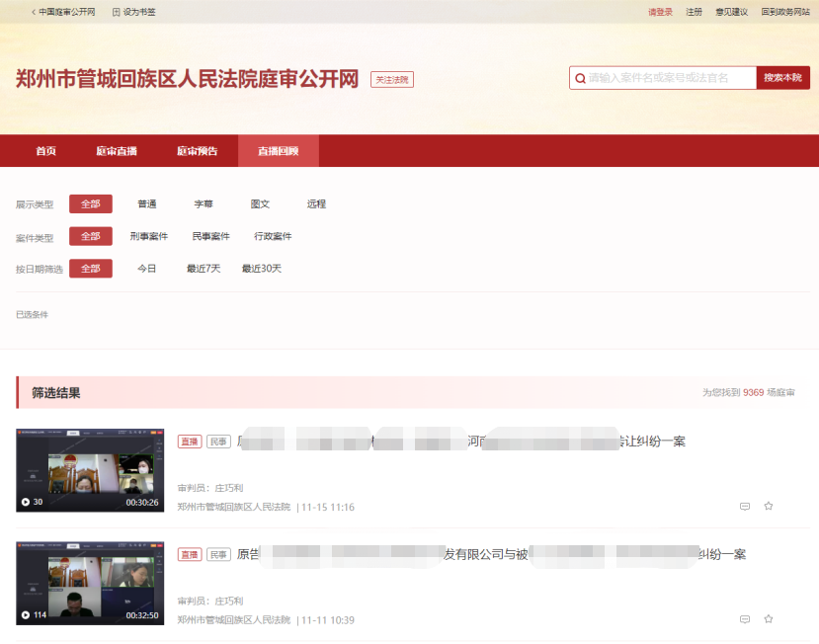Play the first hearing video thumbnail
The width and height of the screenshot is (819, 644).
[x=89, y=470]
